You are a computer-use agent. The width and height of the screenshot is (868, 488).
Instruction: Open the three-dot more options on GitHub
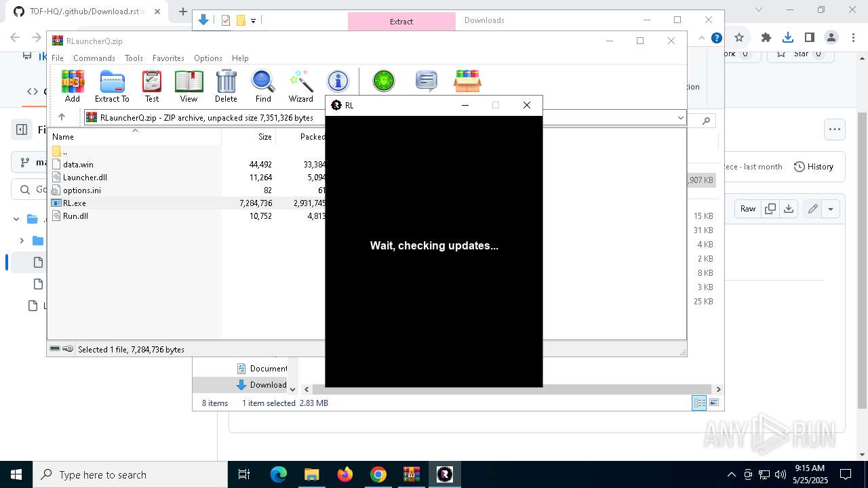pyautogui.click(x=834, y=129)
